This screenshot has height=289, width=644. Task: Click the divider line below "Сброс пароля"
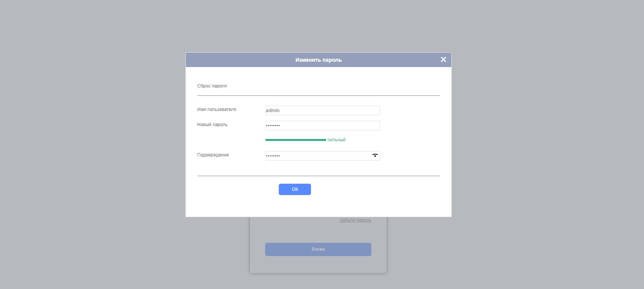[318, 96]
